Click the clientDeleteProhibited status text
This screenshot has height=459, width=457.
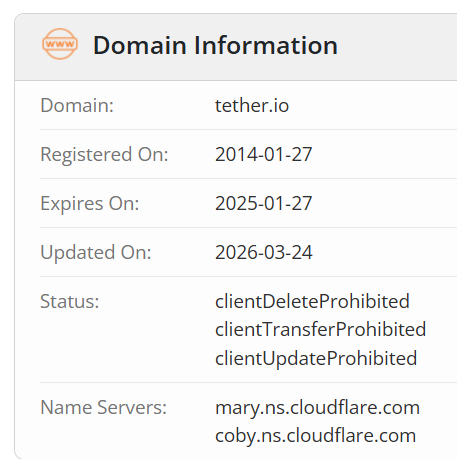coord(312,302)
